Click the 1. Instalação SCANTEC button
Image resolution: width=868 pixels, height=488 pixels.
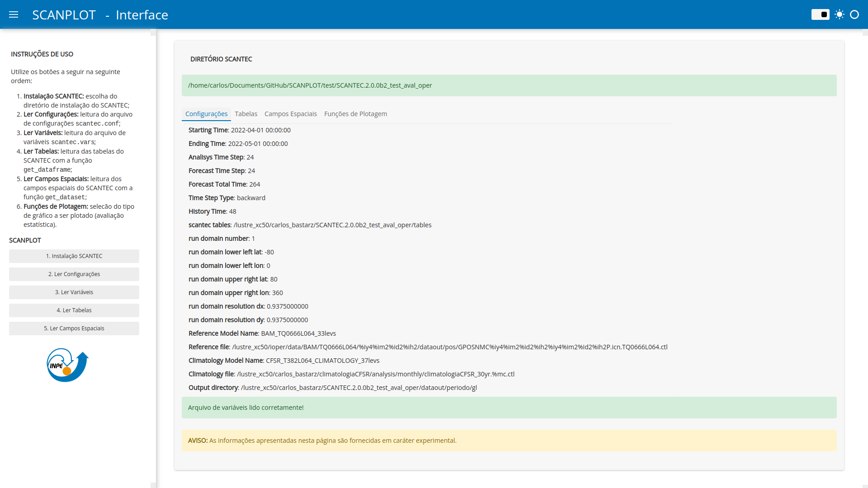[x=74, y=256]
